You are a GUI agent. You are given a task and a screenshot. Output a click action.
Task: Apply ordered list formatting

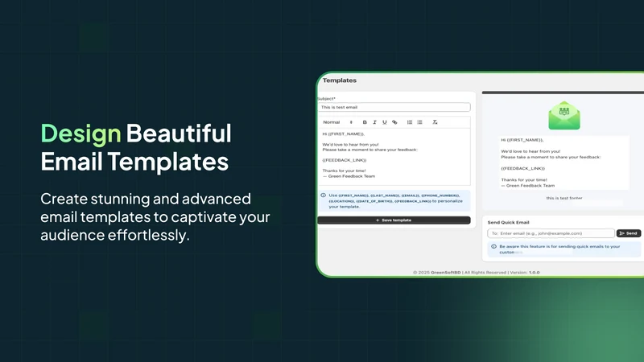[410, 122]
